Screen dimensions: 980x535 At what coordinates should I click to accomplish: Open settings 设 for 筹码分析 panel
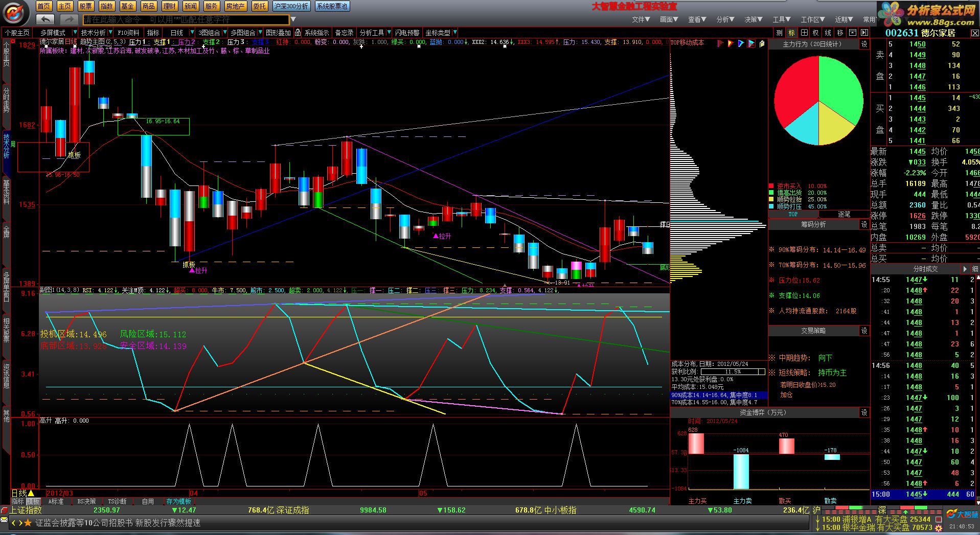pyautogui.click(x=864, y=224)
